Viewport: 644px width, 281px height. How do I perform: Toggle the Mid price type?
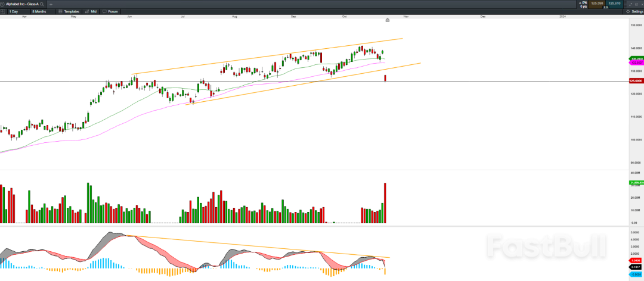91,11
